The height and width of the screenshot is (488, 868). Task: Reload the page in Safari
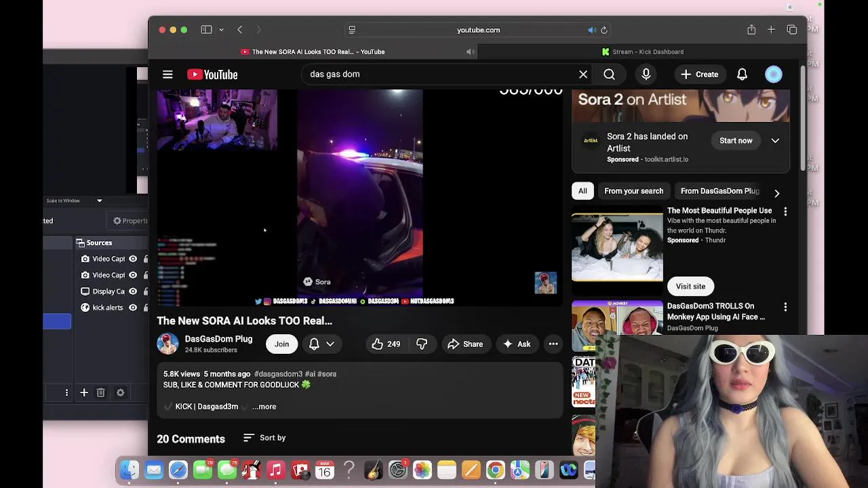click(604, 30)
